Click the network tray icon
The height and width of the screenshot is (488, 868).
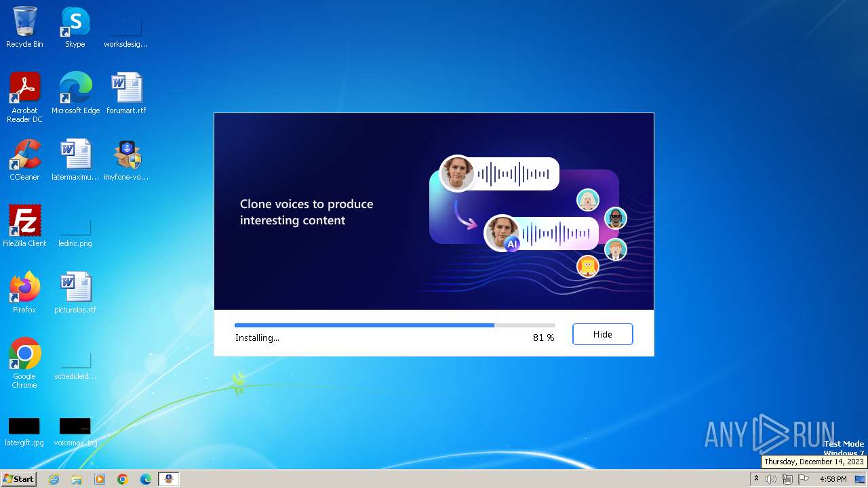point(787,479)
